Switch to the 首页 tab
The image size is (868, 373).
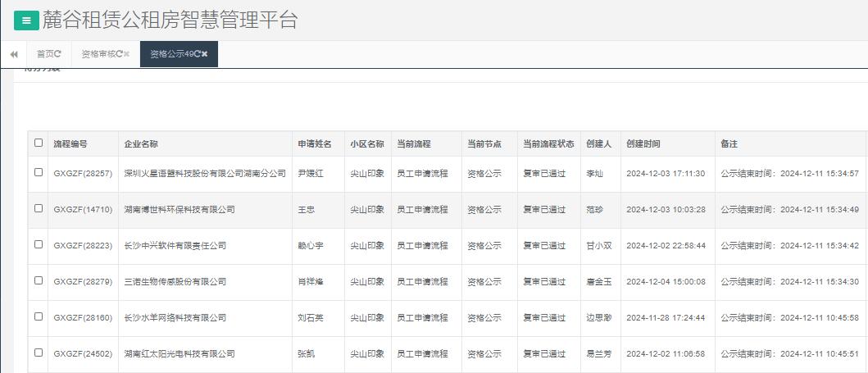point(44,54)
